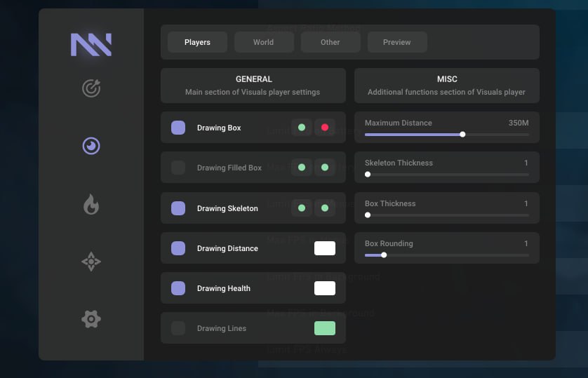588x378 pixels.
Task: Disable the Drawing Box checkbox
Action: 178,128
